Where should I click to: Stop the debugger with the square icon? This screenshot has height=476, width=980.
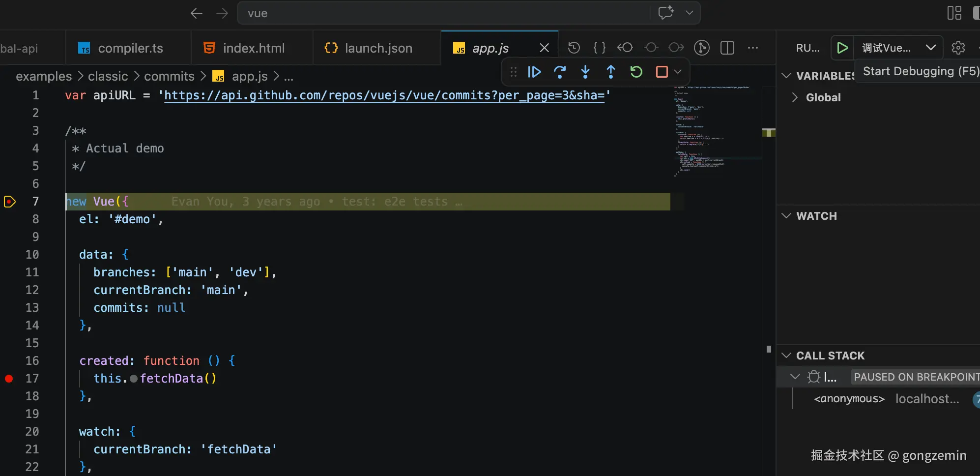[x=662, y=72]
